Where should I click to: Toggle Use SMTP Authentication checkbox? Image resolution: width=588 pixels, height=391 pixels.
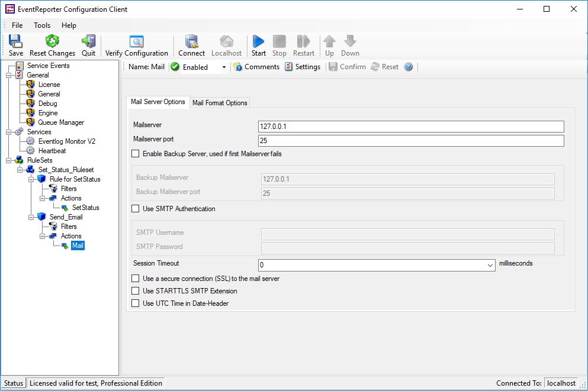tap(136, 209)
